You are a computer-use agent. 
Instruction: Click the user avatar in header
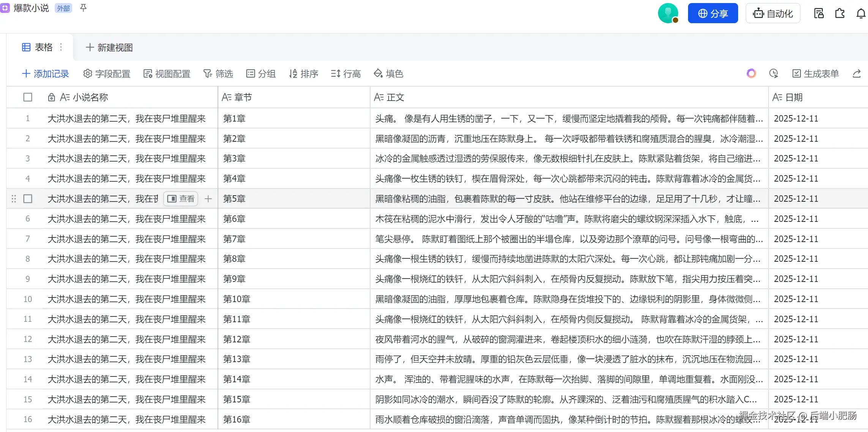[x=668, y=13]
